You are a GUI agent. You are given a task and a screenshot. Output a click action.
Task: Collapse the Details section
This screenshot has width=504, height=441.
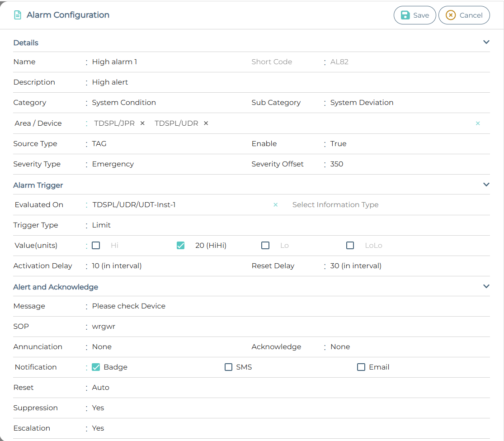pyautogui.click(x=486, y=42)
